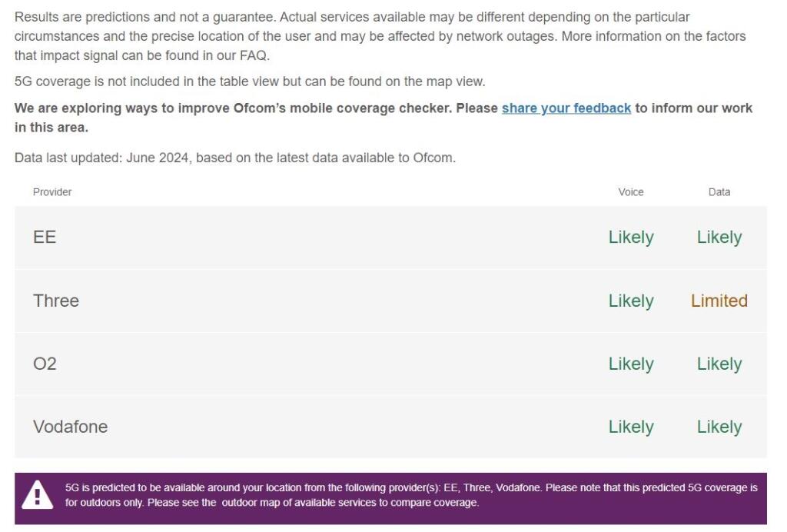Click the Provider column header
This screenshot has width=787, height=532.
pyautogui.click(x=52, y=192)
